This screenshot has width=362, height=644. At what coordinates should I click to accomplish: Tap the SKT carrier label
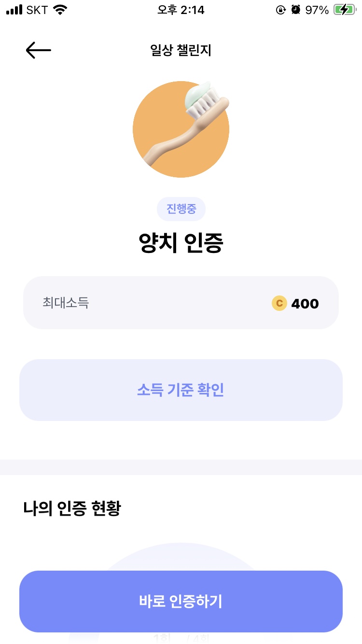click(37, 10)
